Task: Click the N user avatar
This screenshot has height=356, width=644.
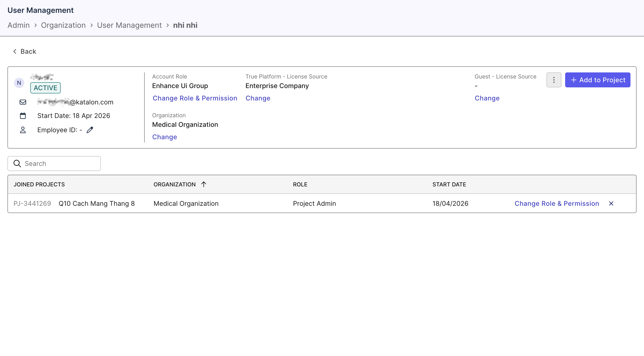Action: pyautogui.click(x=19, y=83)
